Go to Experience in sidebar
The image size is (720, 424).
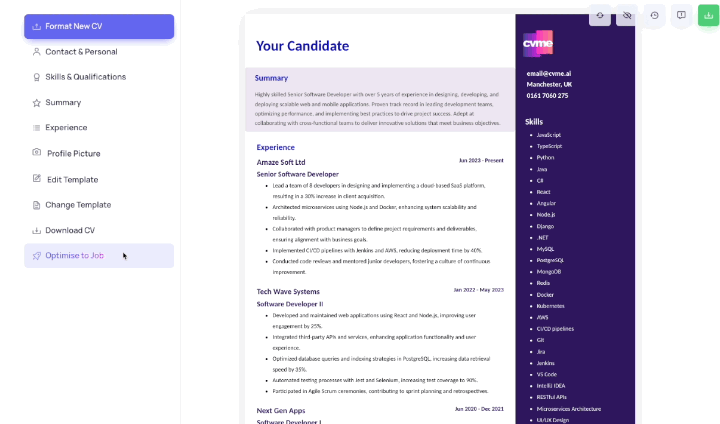[66, 128]
